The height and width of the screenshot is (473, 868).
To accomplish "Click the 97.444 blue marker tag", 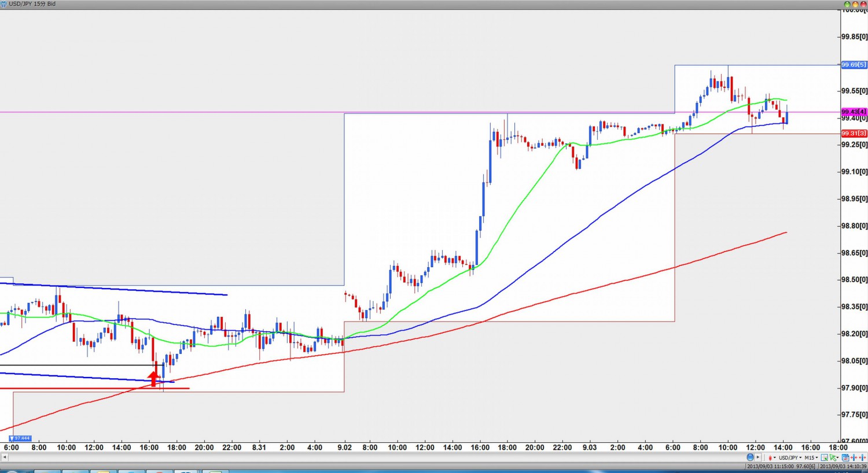I will pos(21,438).
